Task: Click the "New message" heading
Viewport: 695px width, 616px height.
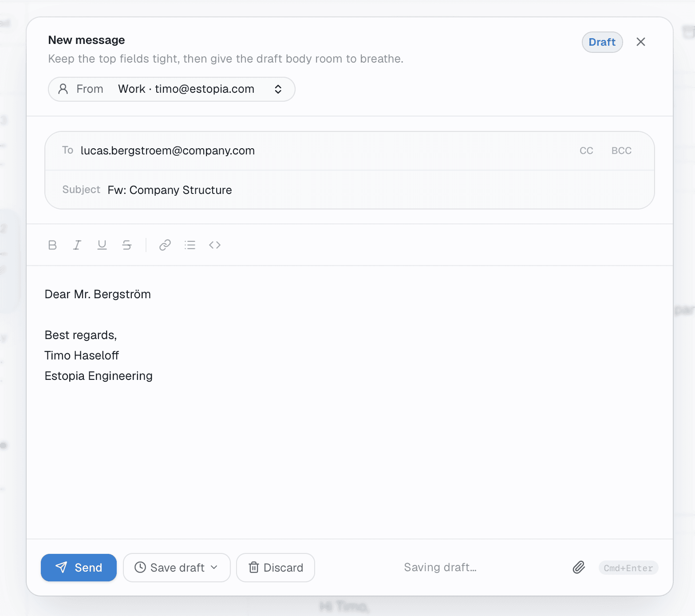Action: (87, 40)
